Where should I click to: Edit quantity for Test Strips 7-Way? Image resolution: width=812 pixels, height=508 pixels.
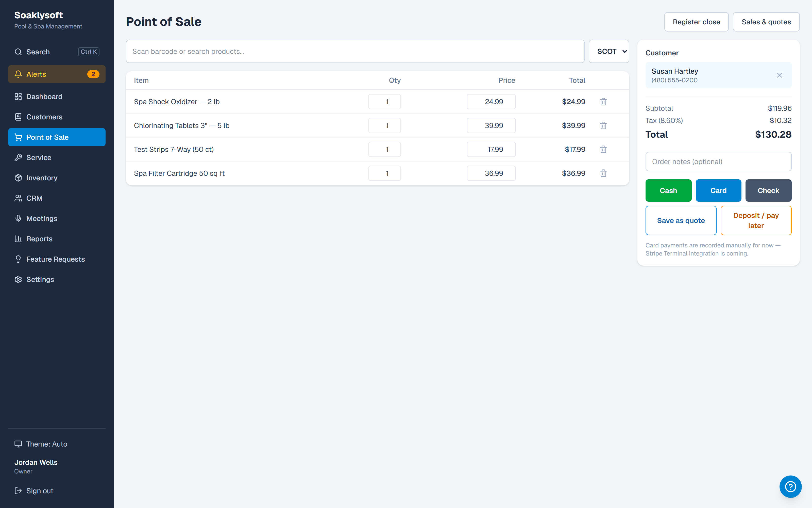click(x=384, y=149)
